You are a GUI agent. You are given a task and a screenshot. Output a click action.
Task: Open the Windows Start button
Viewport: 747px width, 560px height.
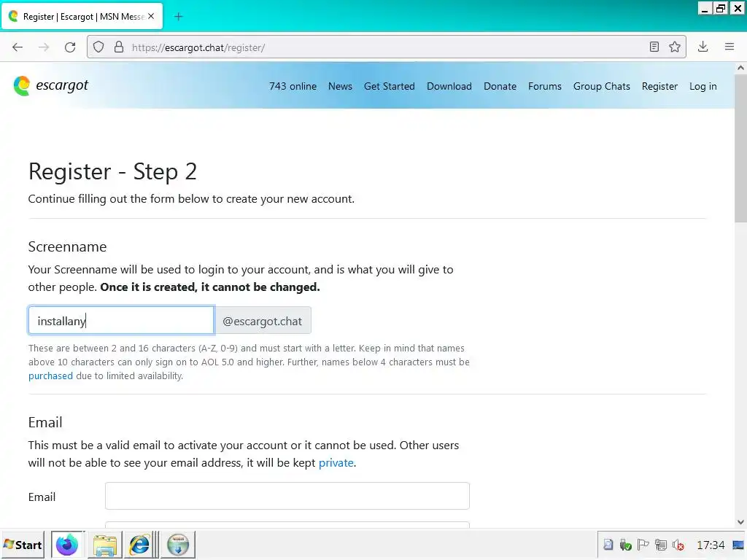tap(23, 545)
